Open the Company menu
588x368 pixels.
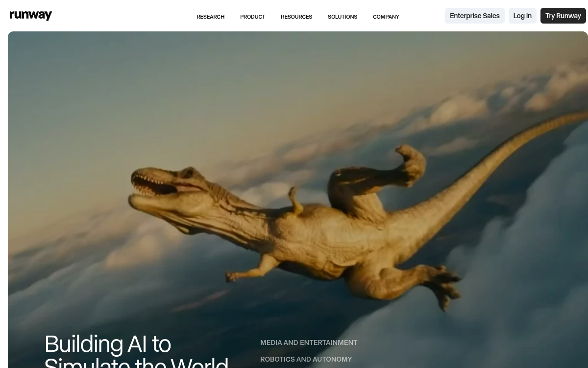coord(386,17)
